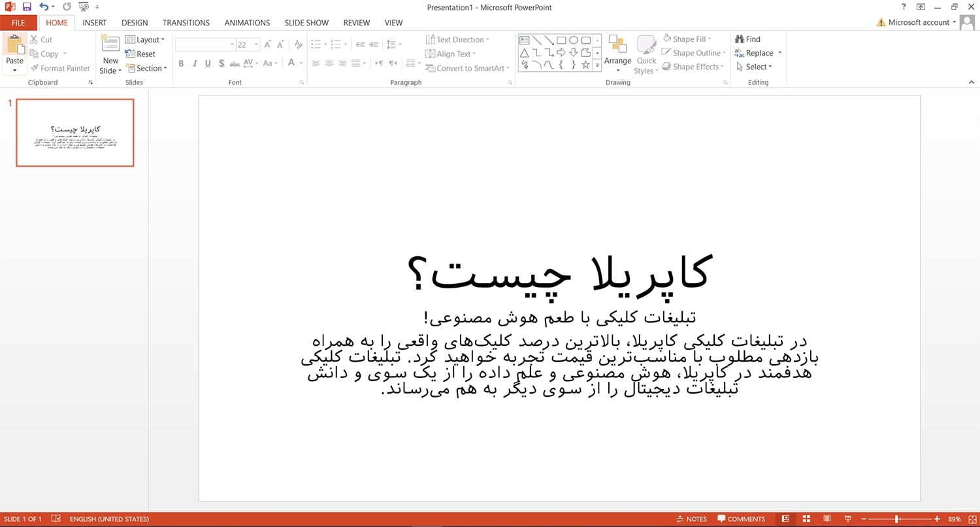Screen dimensions: 980x527
Task: Switch to INSERT tab
Action: coord(95,22)
